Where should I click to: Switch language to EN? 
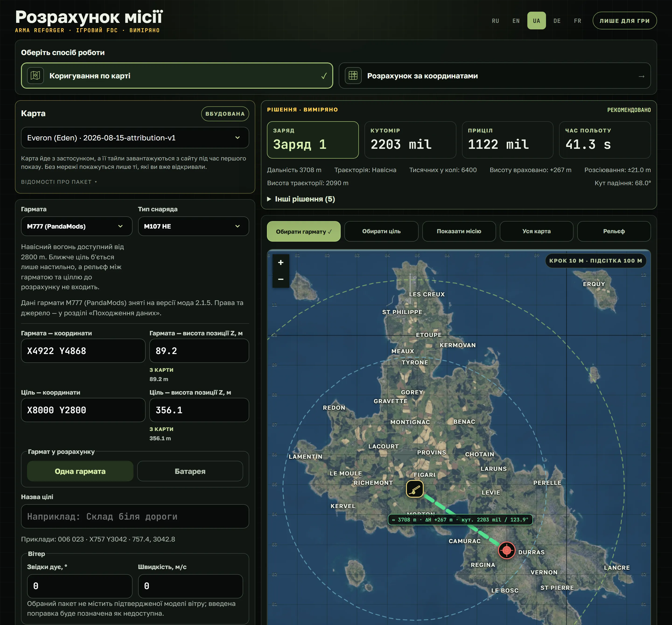(x=516, y=21)
